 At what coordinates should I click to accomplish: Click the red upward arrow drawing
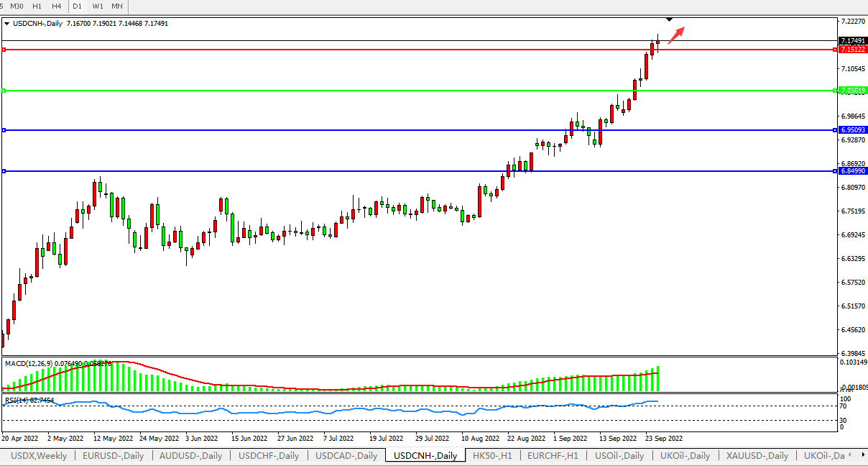coord(676,35)
